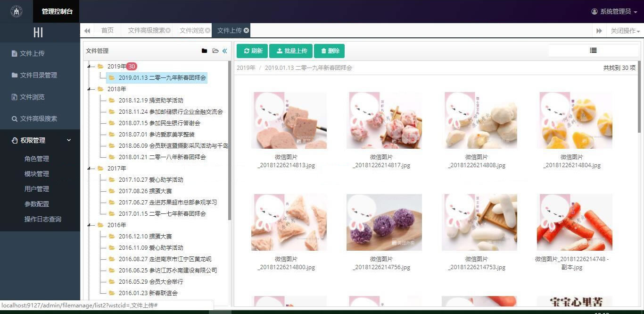The image size is (644, 314).
Task: Open thumbnail of 微信图片_20181226214808.jpg
Action: click(479, 120)
